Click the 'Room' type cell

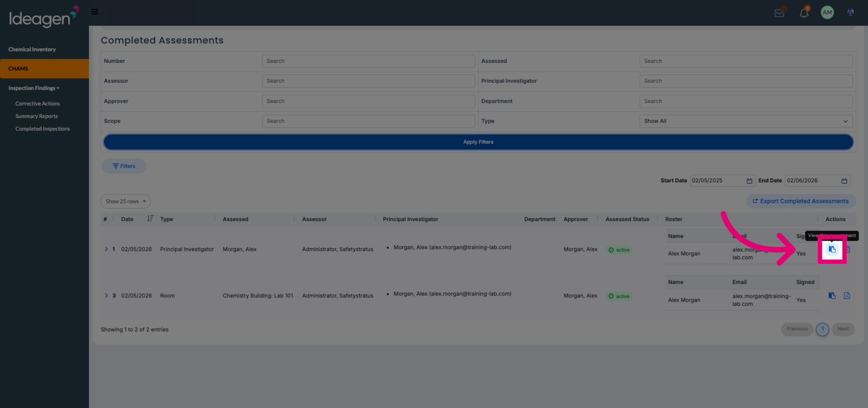click(x=167, y=296)
